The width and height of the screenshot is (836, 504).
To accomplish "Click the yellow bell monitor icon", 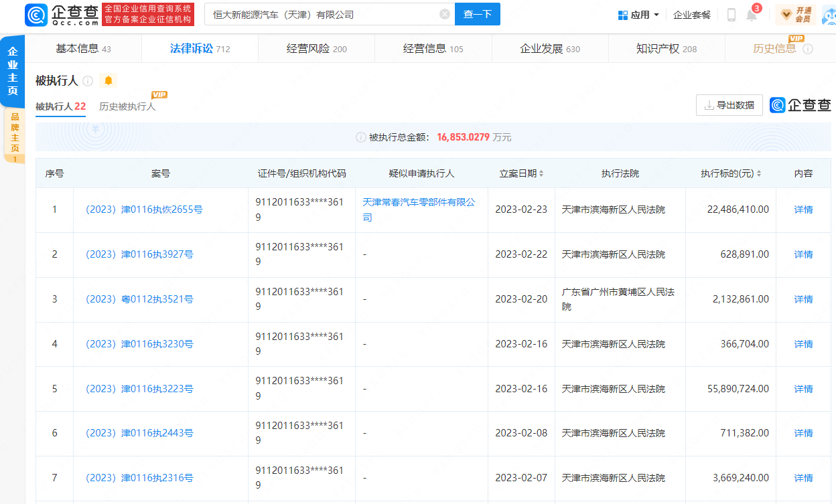I will tap(109, 81).
